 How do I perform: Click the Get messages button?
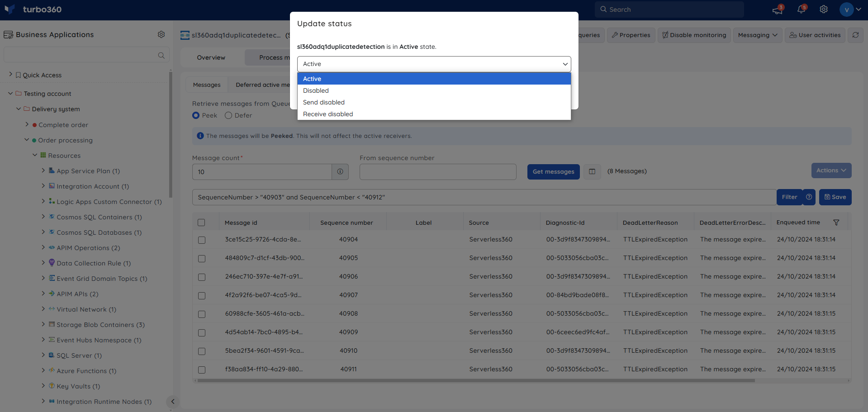pos(553,172)
